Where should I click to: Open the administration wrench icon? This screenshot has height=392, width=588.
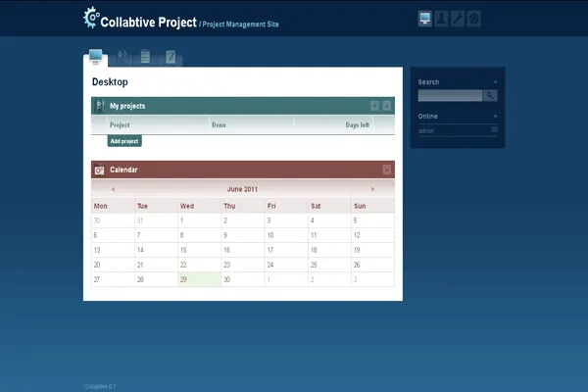point(458,18)
